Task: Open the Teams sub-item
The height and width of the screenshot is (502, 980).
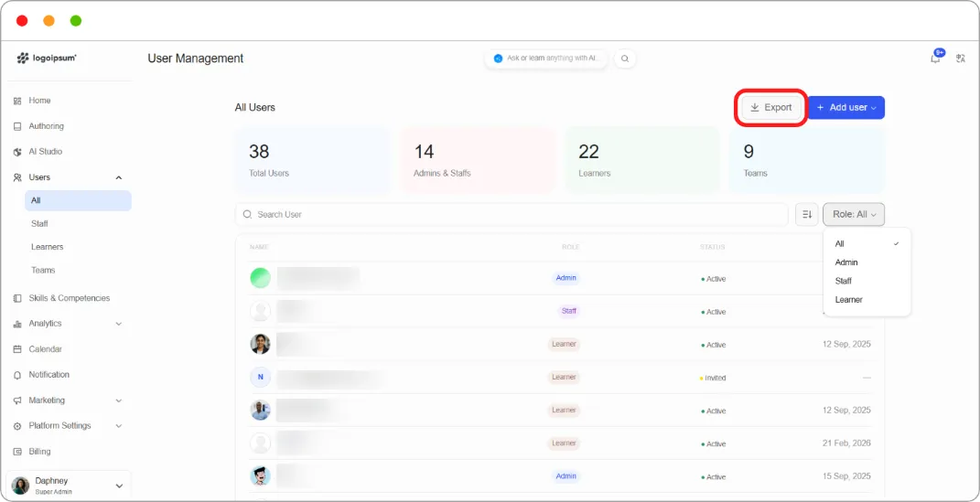Action: click(43, 271)
